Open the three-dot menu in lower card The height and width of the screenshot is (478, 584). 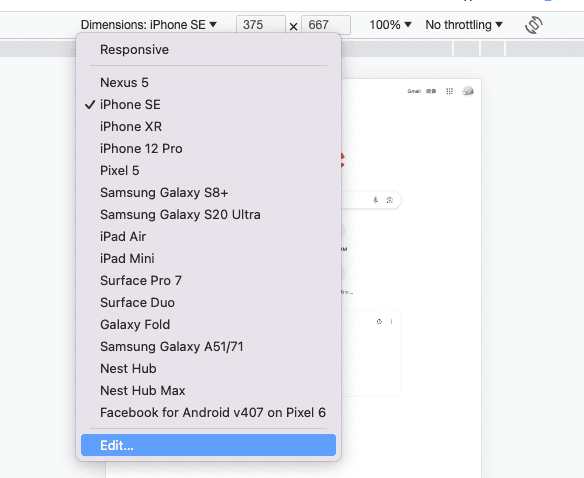pos(391,322)
